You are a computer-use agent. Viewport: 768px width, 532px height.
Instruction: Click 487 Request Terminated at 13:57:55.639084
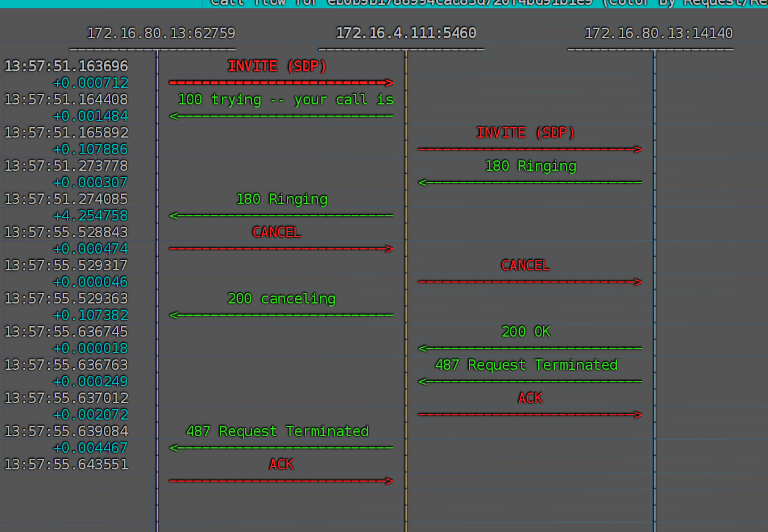point(277,431)
